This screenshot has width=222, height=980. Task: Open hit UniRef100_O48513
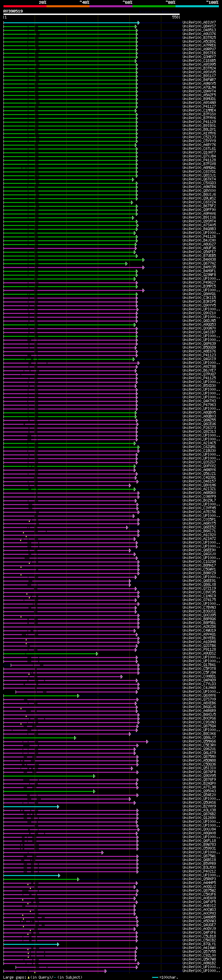(x=199, y=30)
